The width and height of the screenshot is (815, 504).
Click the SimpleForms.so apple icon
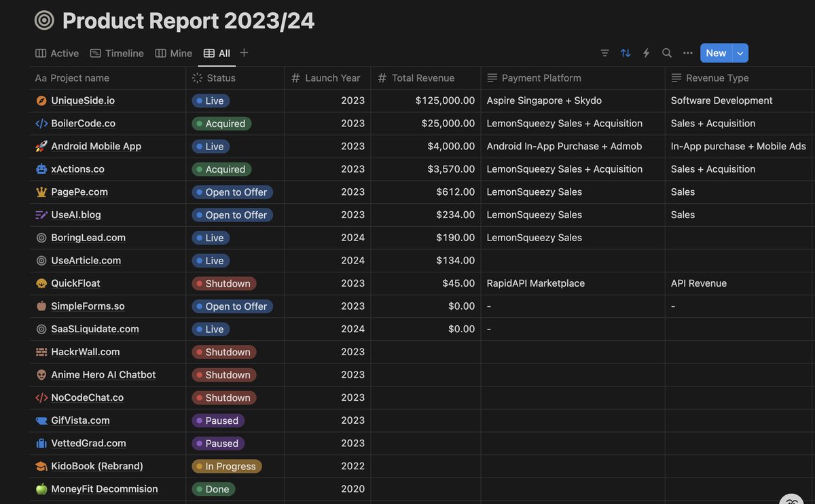click(x=41, y=306)
